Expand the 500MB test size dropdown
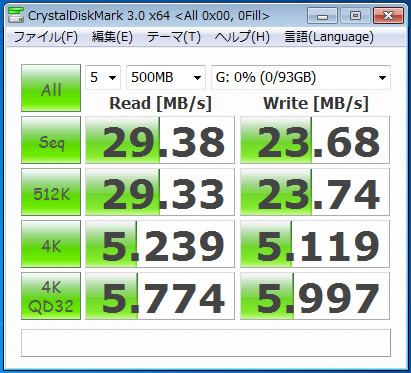411x373 pixels. click(166, 77)
